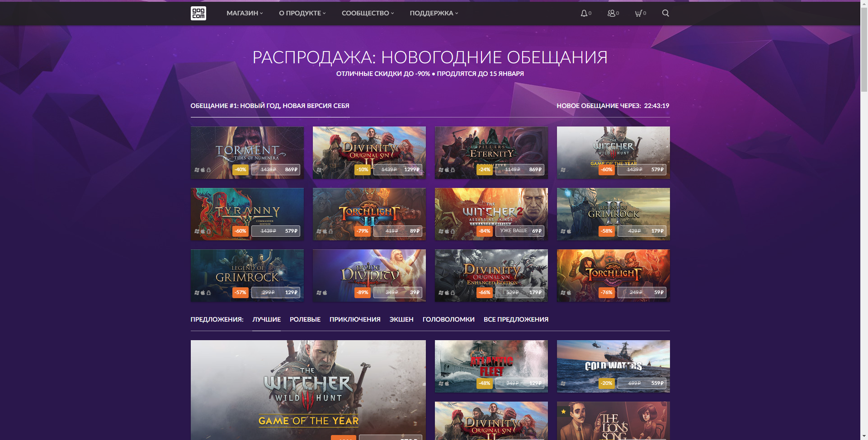Screen dimensions: 868x440
Task: Click the -76% badge on Torchlight
Action: (607, 293)
